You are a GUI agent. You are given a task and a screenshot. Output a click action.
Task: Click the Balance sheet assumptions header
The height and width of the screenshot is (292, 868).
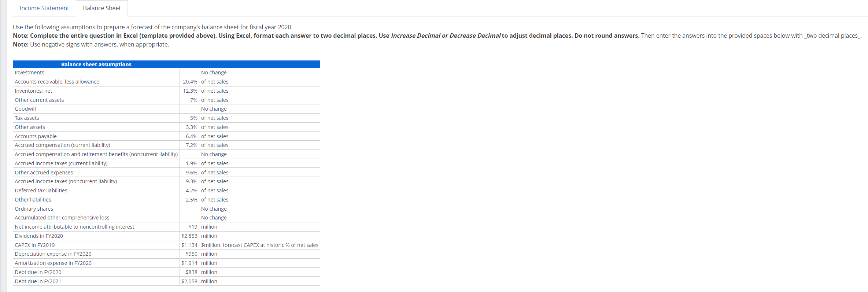coord(96,64)
